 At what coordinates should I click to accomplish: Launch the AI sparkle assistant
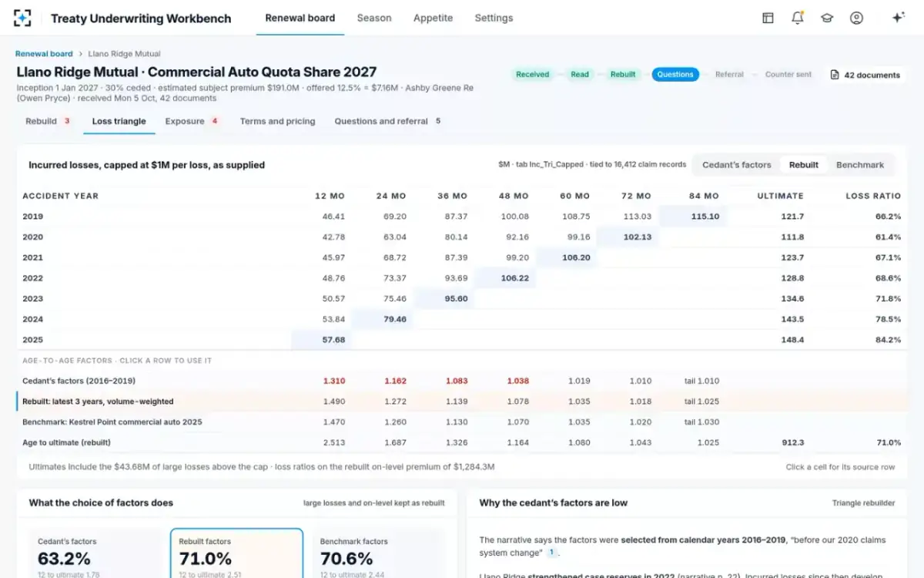[x=898, y=18]
